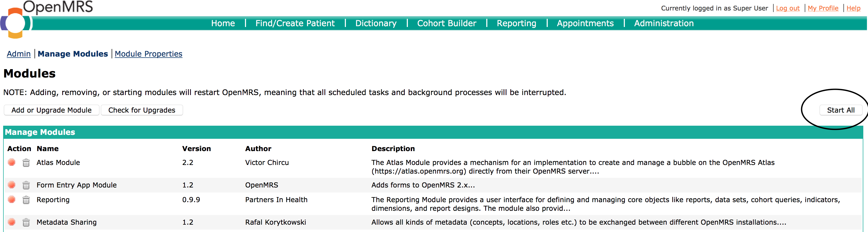The width and height of the screenshot is (868, 232).
Task: Click Add or Upgrade Module button
Action: coord(52,110)
